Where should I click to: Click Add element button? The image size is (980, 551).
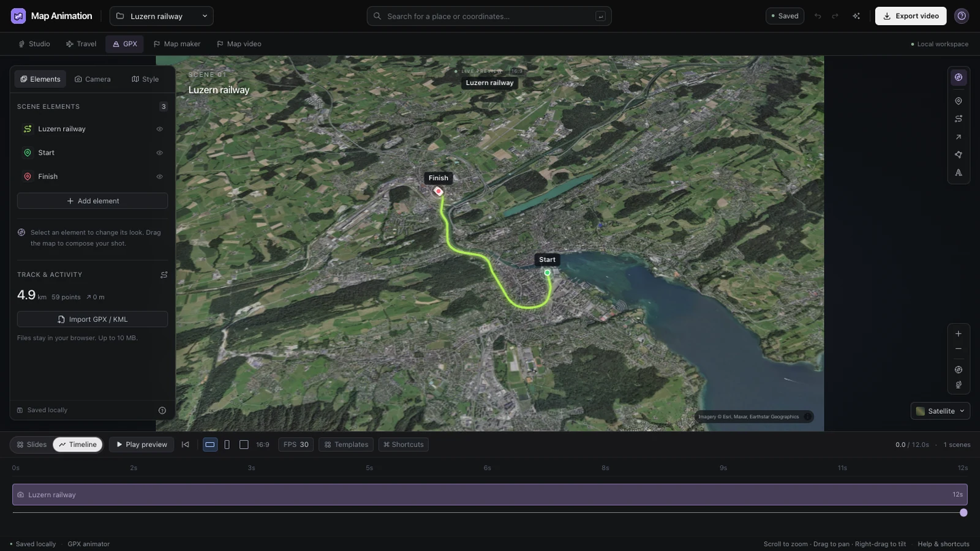point(92,201)
